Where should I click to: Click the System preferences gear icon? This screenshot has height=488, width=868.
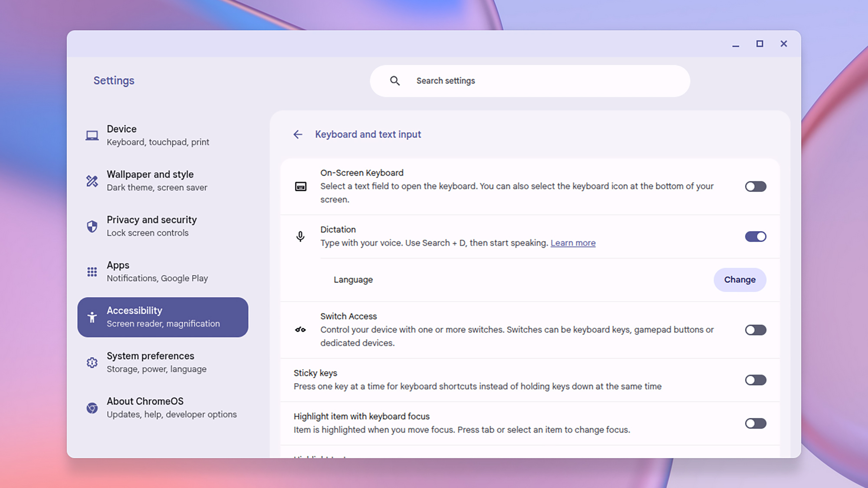pos(92,362)
